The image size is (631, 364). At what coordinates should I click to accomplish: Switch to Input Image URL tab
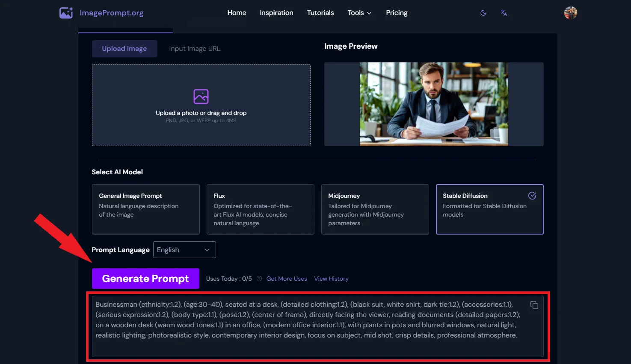click(x=195, y=49)
